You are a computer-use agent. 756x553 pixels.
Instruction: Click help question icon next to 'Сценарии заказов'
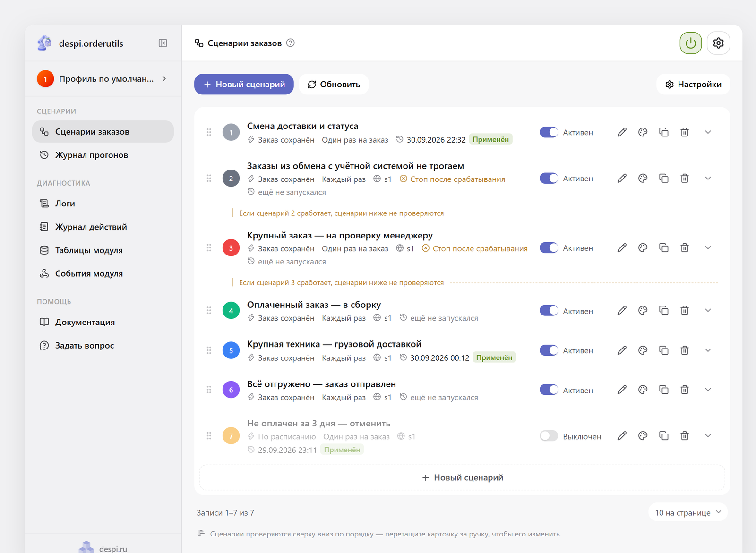[x=291, y=43]
